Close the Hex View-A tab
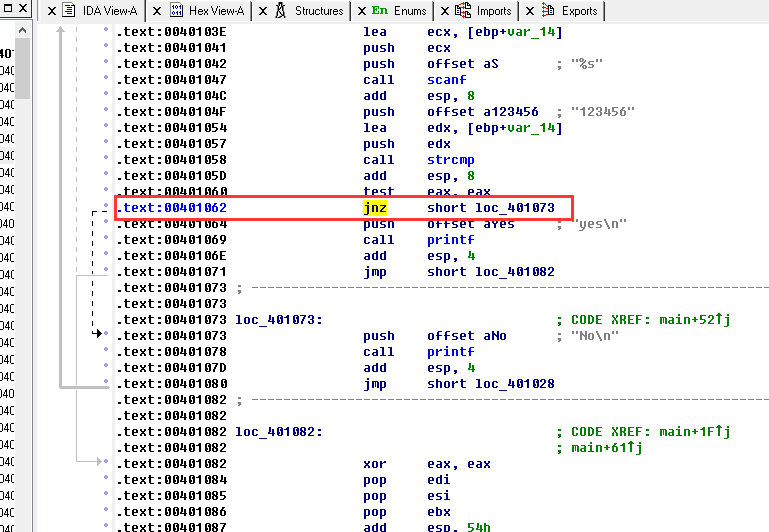Screen dimensions: 769x532 click(152, 11)
